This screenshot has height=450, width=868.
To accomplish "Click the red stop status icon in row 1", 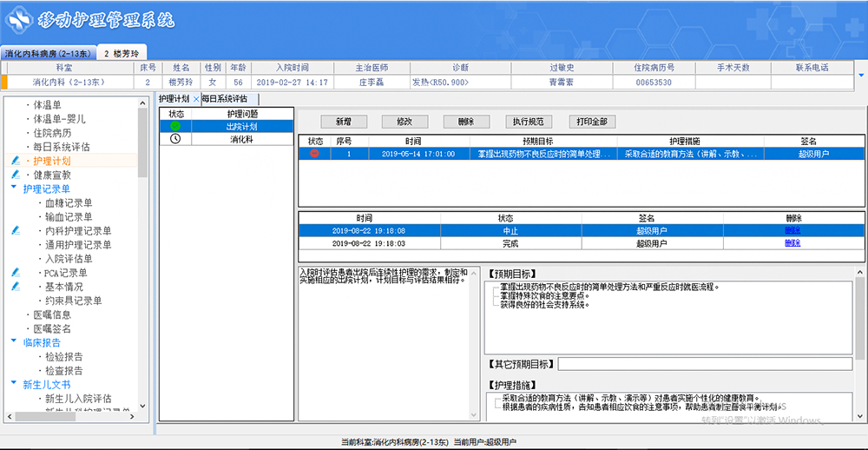I will [314, 154].
